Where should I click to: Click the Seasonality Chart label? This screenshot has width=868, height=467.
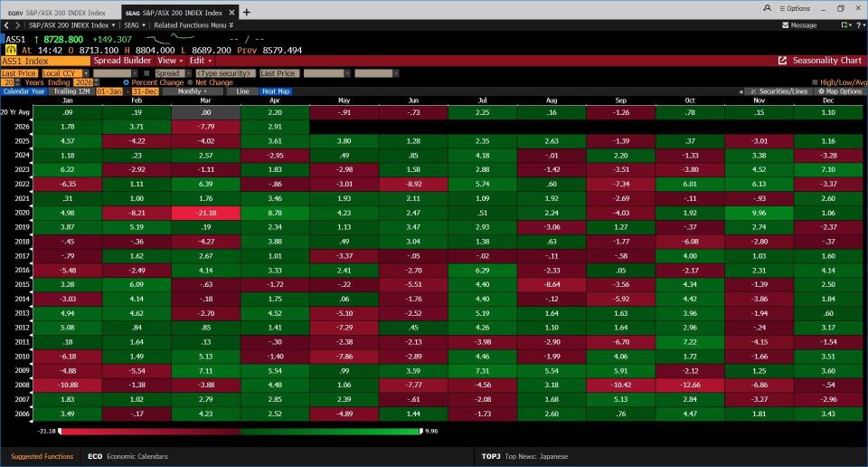coord(827,61)
